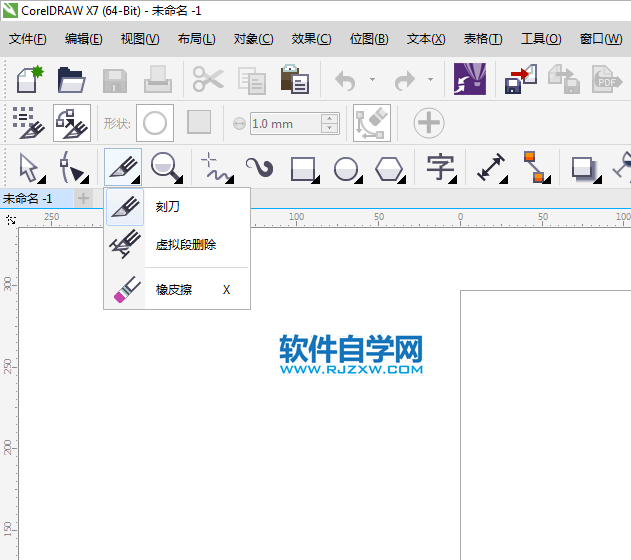Select the Shape node editing tool
This screenshot has width=631, height=560.
(x=74, y=167)
